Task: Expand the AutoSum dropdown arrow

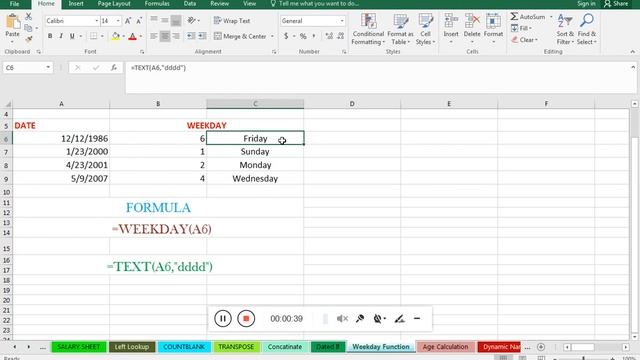Action: coord(551,17)
